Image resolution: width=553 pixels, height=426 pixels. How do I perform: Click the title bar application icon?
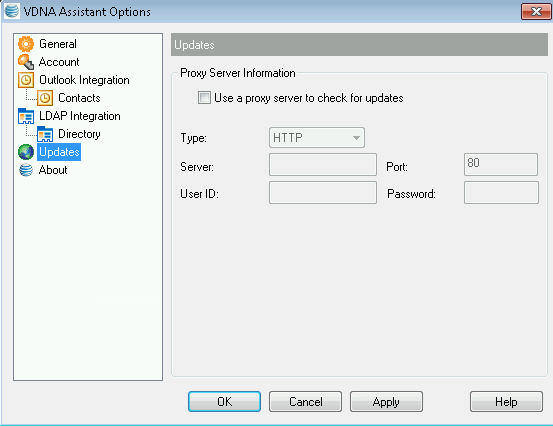pos(12,11)
